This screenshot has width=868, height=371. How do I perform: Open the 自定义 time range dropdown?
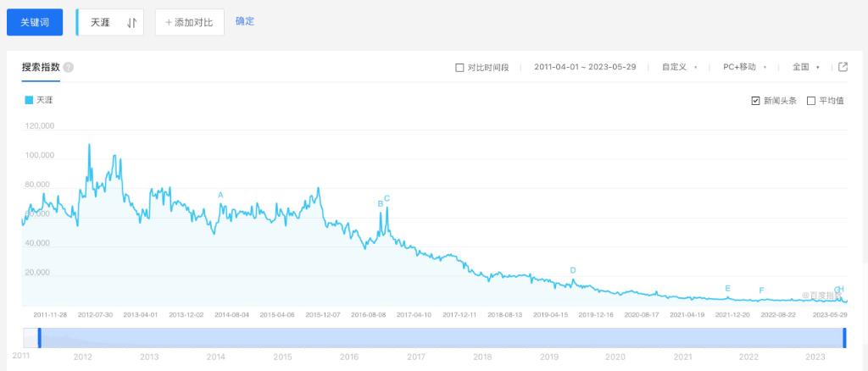click(679, 67)
